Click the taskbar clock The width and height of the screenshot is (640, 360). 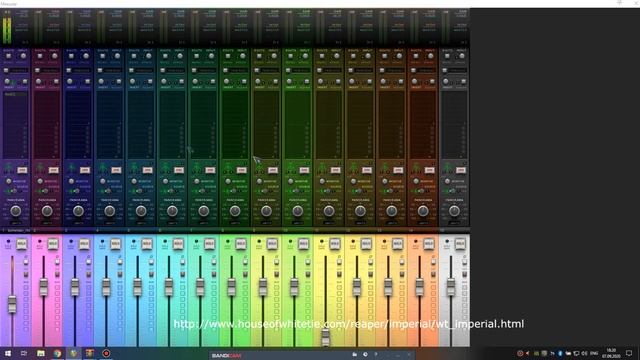click(611, 353)
